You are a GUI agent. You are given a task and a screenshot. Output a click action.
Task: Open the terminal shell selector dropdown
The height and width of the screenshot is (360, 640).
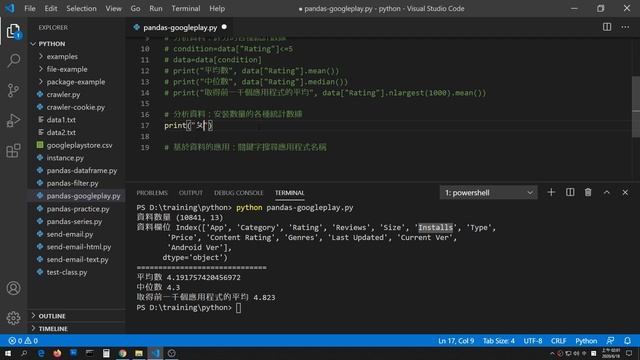[489, 193]
